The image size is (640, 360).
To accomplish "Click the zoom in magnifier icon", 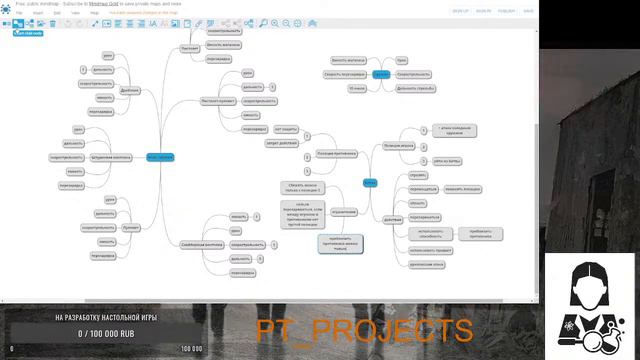I will click(275, 24).
